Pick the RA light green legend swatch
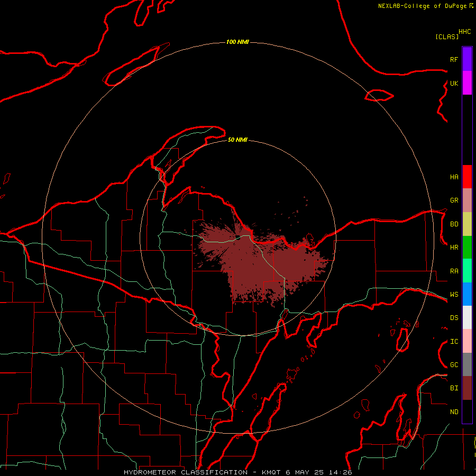The height and width of the screenshot is (476, 476). coord(467,271)
